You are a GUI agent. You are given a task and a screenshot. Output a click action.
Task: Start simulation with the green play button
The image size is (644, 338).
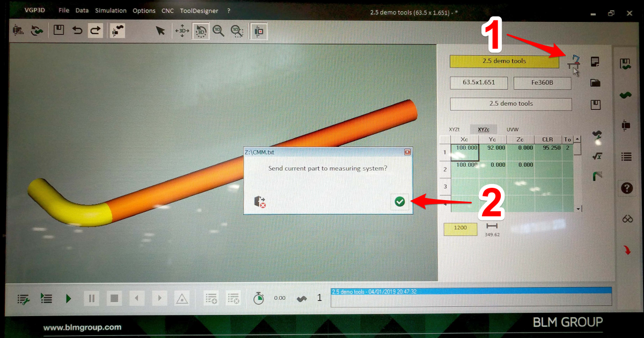(68, 299)
